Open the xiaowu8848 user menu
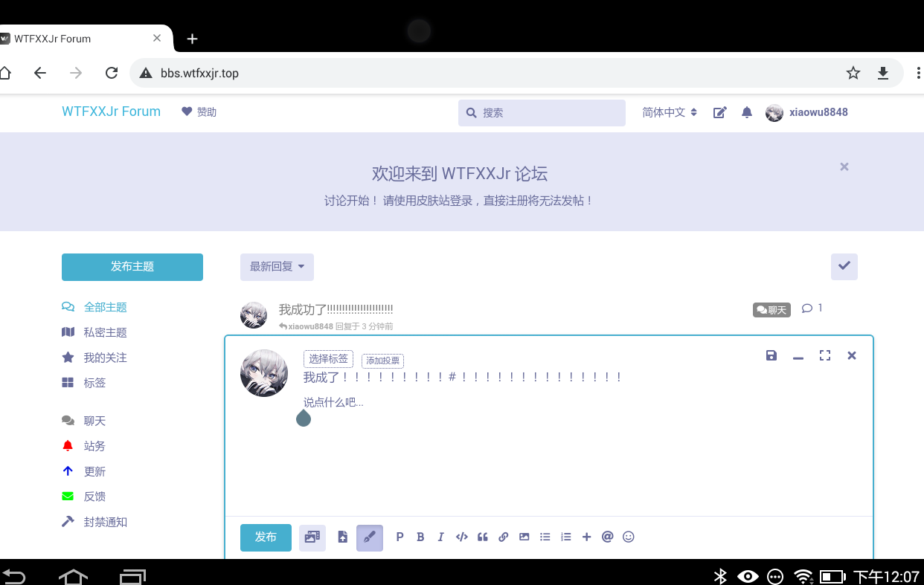The image size is (924, 585). pos(807,112)
